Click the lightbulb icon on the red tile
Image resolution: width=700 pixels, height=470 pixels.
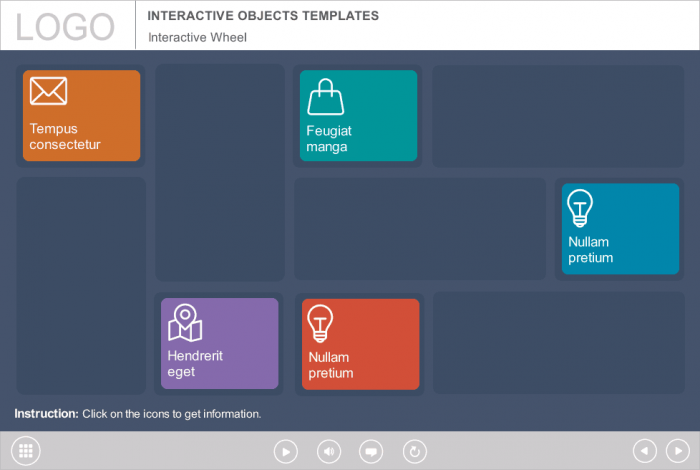tap(320, 323)
